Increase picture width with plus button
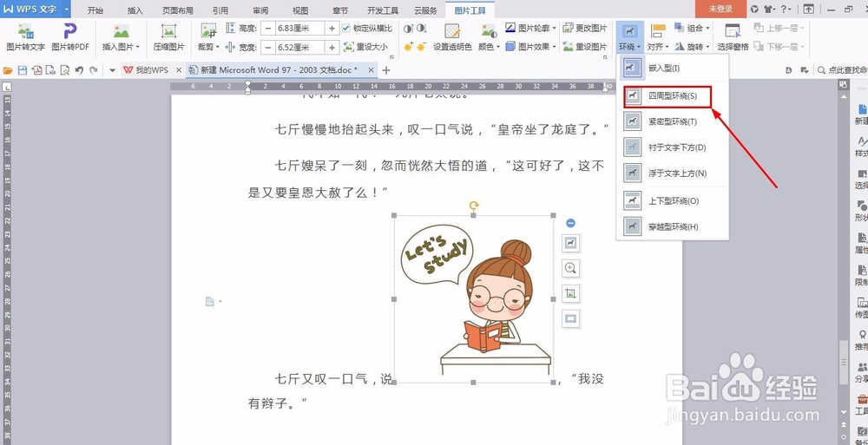Viewport: 868px width, 445px height. pyautogui.click(x=332, y=47)
